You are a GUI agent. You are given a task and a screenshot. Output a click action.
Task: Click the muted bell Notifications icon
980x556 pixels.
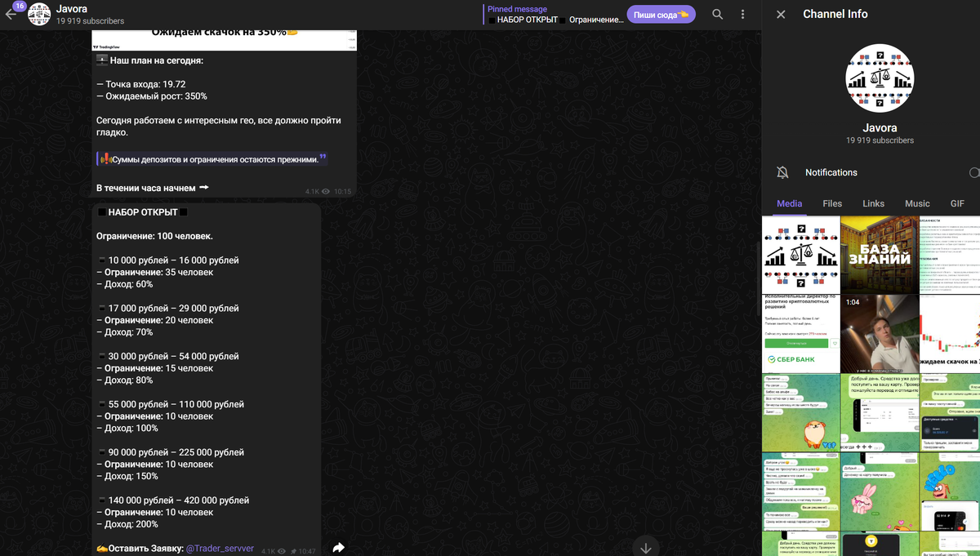click(x=782, y=172)
